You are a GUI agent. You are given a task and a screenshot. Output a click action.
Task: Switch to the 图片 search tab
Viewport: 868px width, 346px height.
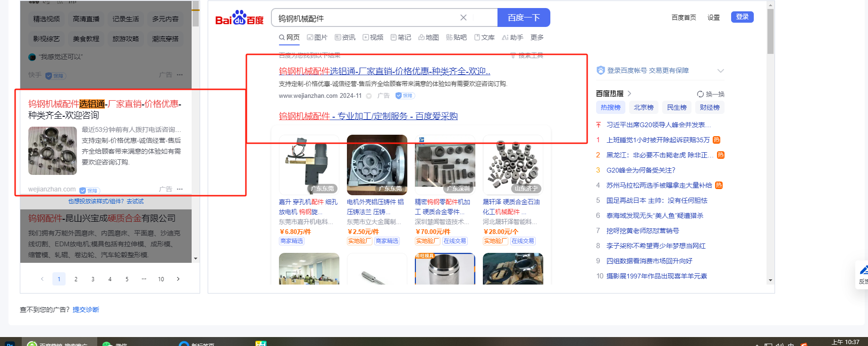point(317,37)
